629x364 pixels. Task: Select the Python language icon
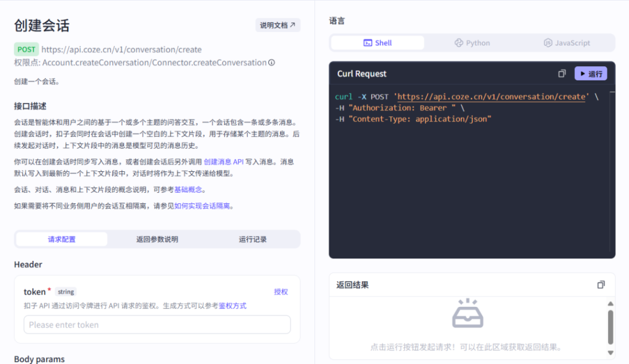pos(459,42)
